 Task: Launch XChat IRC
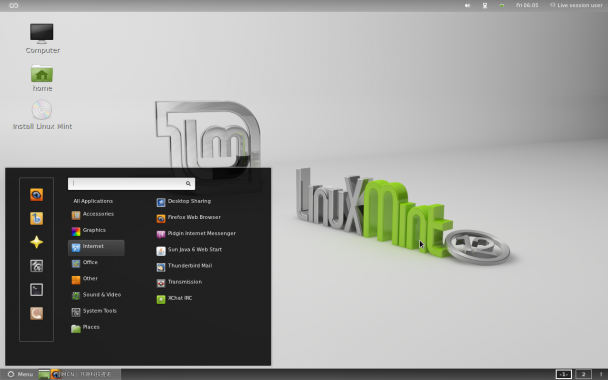(x=174, y=299)
